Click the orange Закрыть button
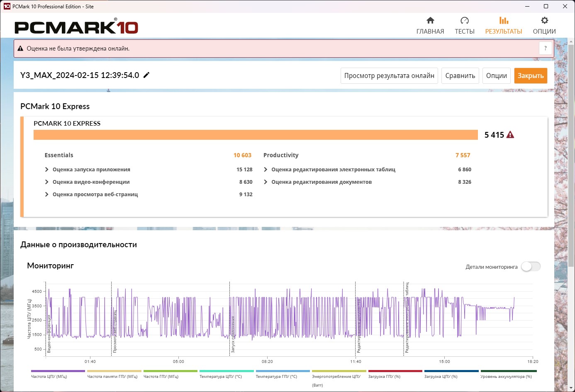 (531, 75)
